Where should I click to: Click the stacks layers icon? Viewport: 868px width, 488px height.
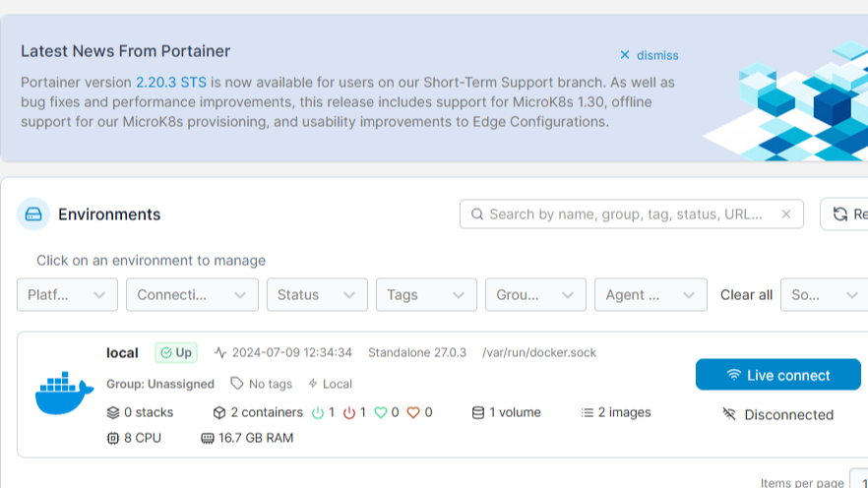pyautogui.click(x=113, y=413)
